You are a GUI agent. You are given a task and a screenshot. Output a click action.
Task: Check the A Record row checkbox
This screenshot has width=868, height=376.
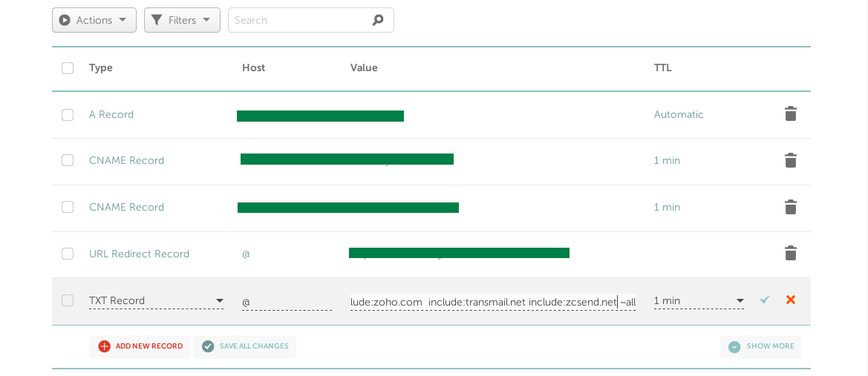[68, 115]
